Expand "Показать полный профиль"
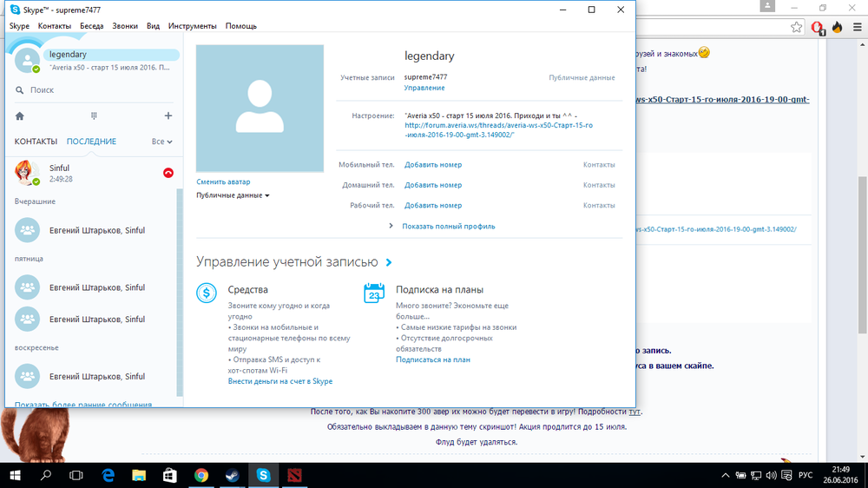Image resolution: width=868 pixels, height=488 pixels. [x=448, y=226]
